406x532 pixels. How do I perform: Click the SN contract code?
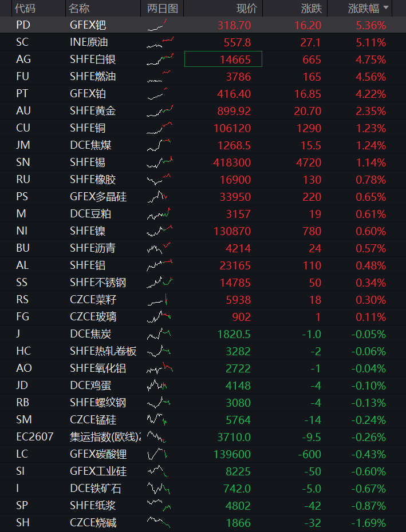pos(23,162)
